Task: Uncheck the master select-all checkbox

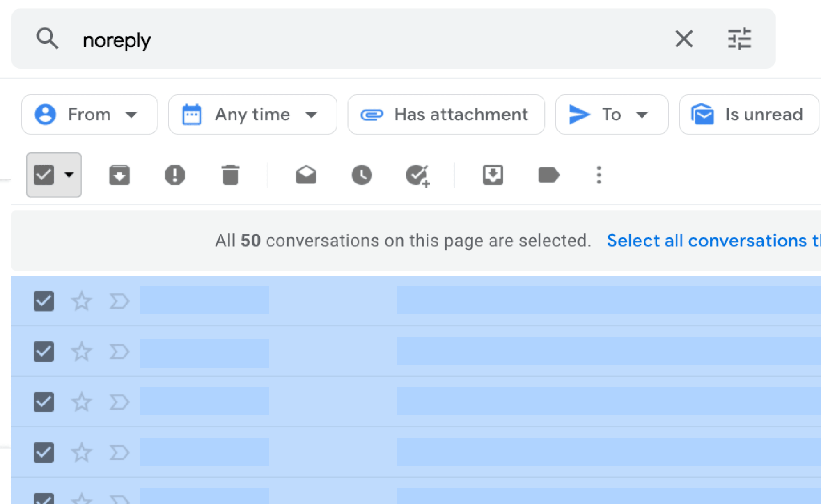Action: (44, 175)
